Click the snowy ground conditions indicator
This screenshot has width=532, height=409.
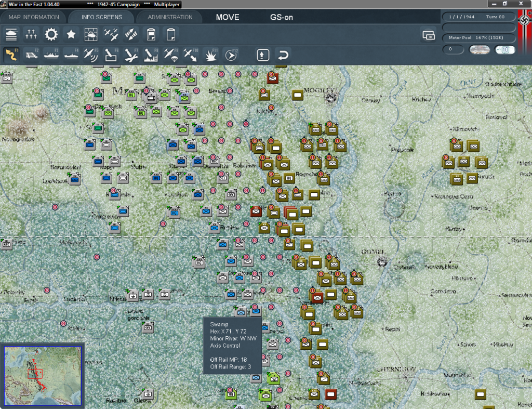click(x=479, y=49)
